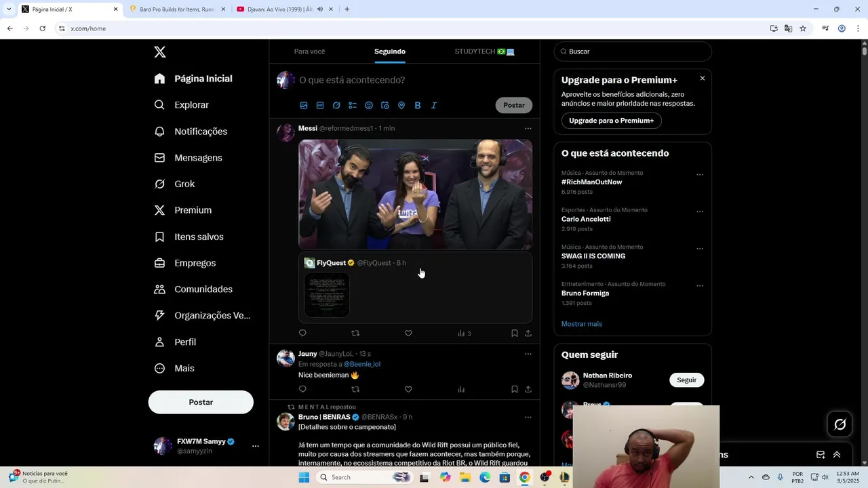Open the emoji picker
The width and height of the screenshot is (868, 488).
[x=369, y=105]
